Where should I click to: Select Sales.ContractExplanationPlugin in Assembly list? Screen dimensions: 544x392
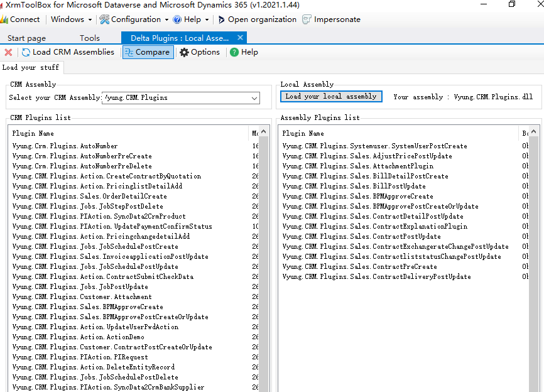tap(404, 227)
